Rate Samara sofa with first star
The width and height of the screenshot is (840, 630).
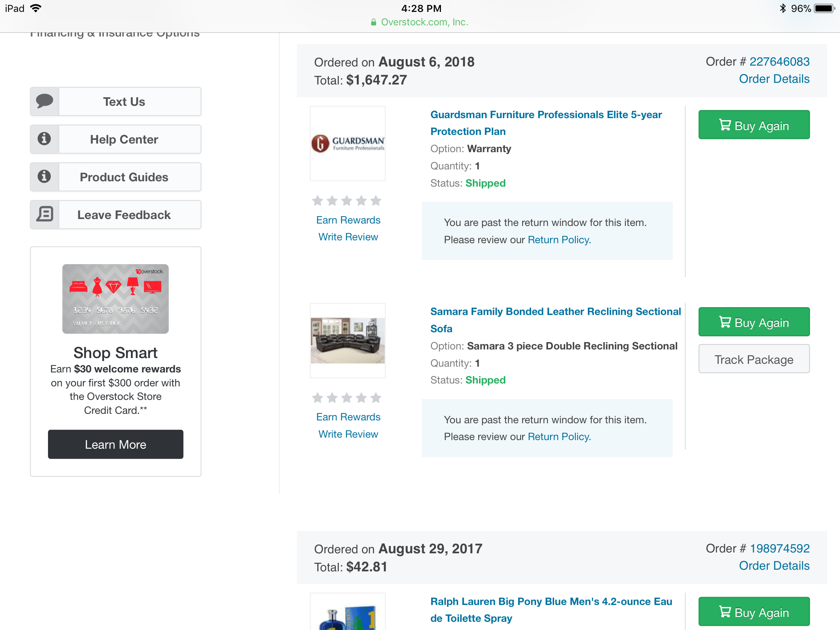(x=317, y=398)
